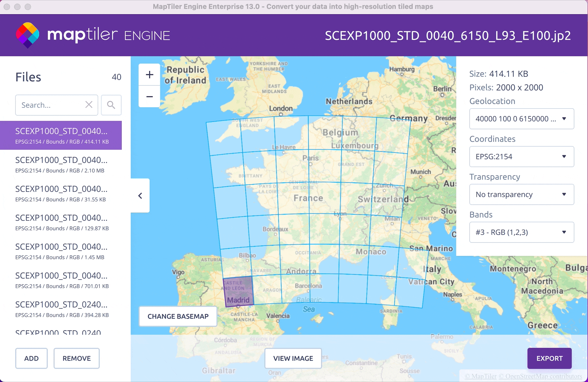Click the MapTiler colorful logo

click(27, 35)
